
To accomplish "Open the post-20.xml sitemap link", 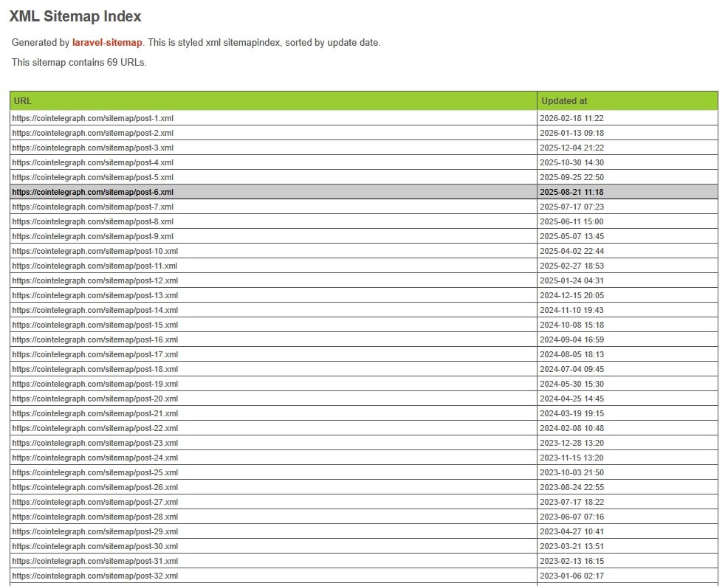I will pyautogui.click(x=95, y=399).
